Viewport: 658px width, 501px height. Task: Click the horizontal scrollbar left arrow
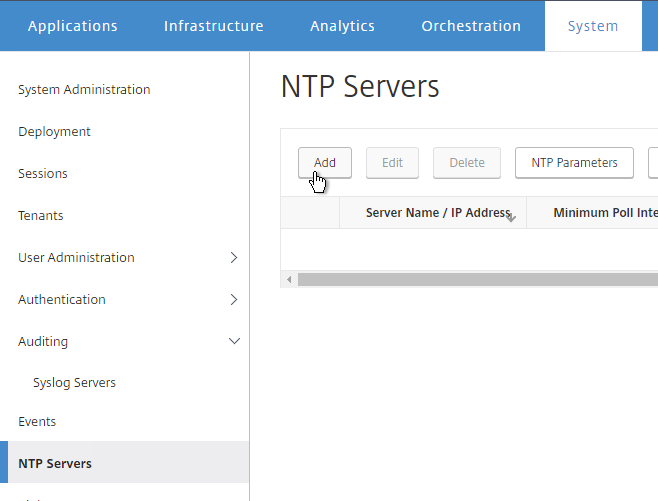[x=289, y=279]
